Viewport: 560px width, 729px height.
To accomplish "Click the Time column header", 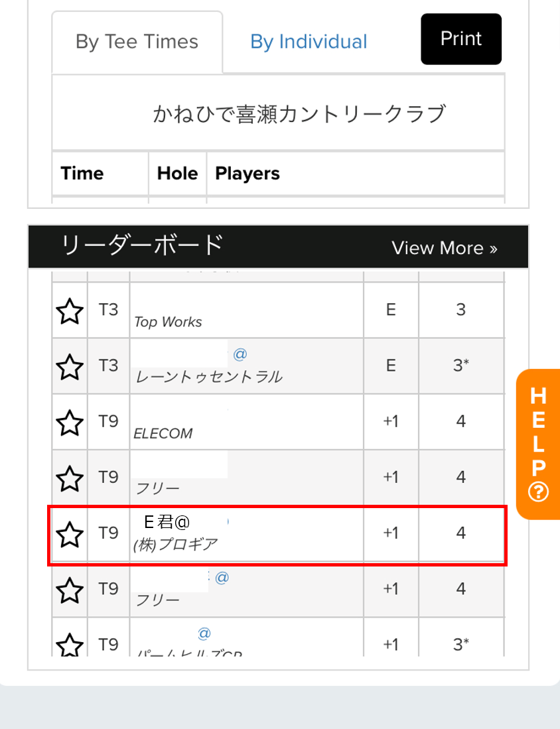I will [x=82, y=173].
